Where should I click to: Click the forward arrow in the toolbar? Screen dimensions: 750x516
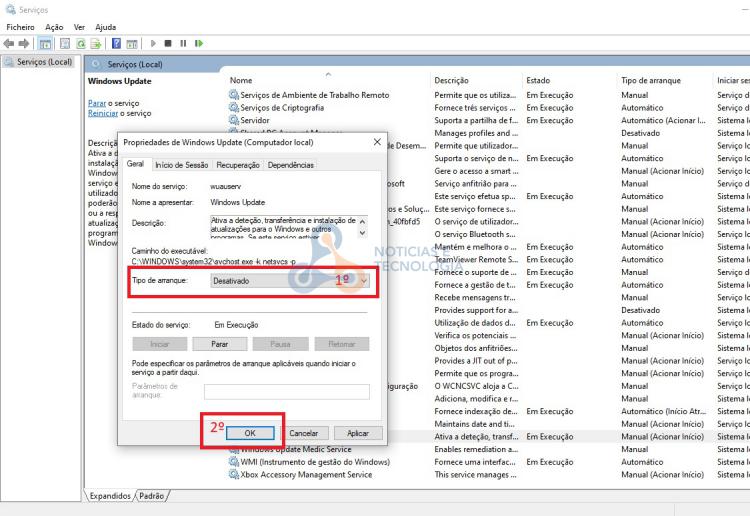pos(23,44)
